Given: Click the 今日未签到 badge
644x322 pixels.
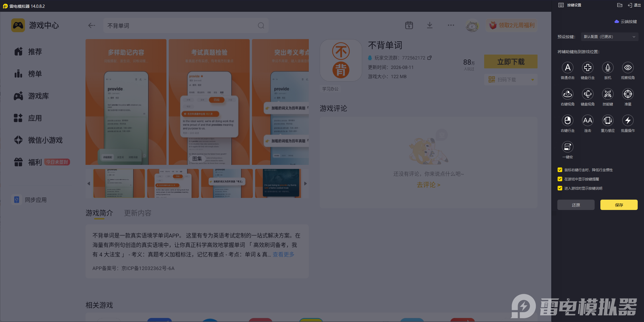Looking at the screenshot, I should tap(57, 162).
